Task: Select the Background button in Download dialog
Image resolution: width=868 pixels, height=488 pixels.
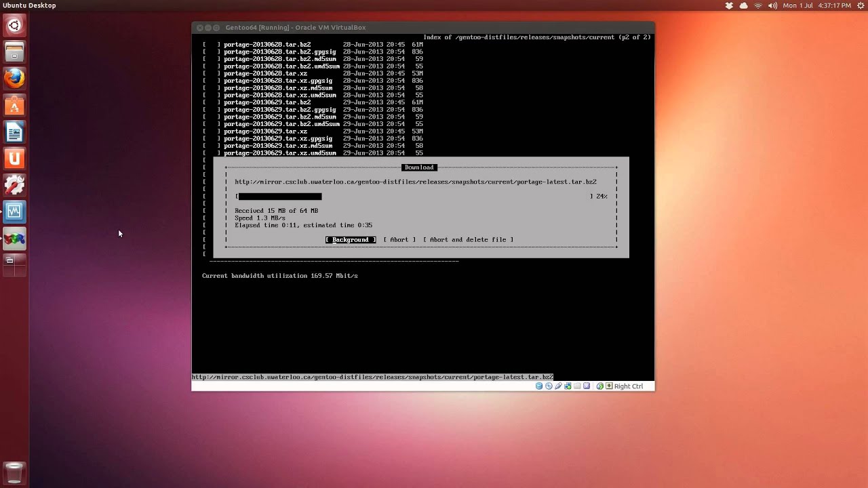Action: [x=351, y=239]
